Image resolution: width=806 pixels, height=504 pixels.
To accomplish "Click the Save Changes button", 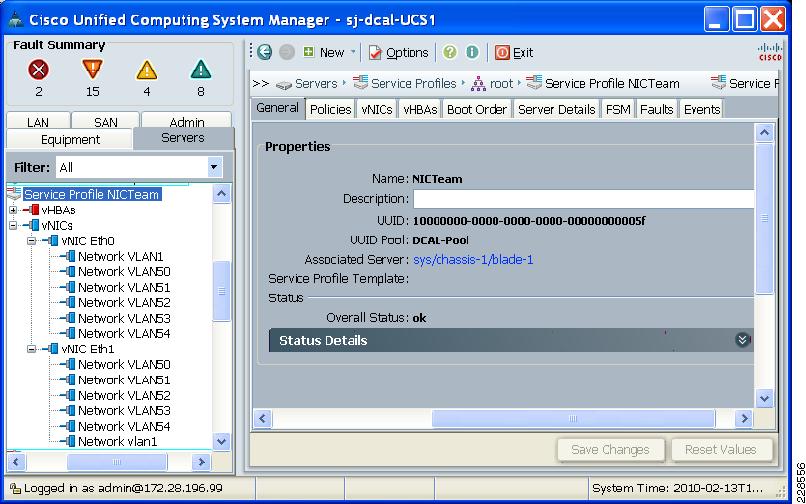I will pyautogui.click(x=611, y=449).
